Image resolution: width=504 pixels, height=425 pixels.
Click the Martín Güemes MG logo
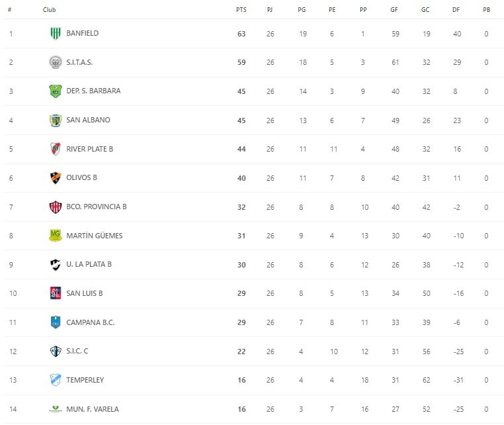coord(56,236)
